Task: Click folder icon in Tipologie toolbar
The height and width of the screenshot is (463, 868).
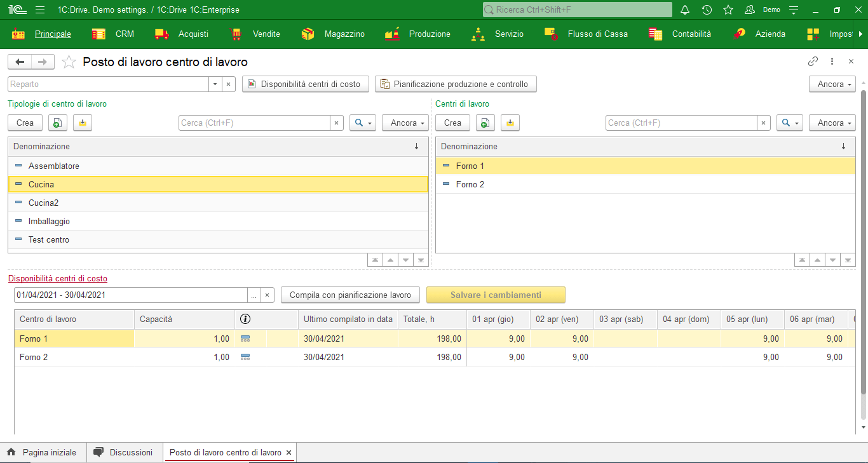Action: tap(83, 123)
